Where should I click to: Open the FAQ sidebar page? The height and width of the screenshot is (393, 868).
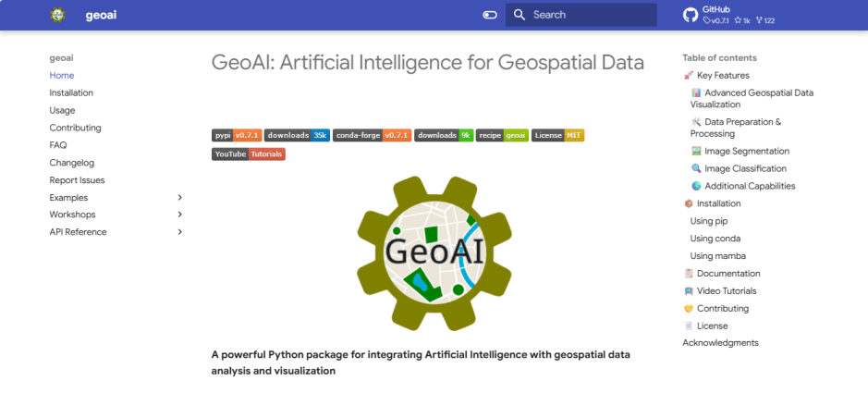58,145
